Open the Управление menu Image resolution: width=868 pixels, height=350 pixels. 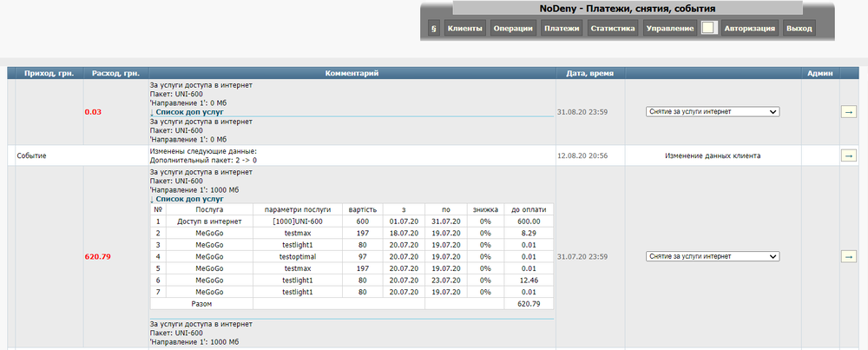(x=670, y=29)
